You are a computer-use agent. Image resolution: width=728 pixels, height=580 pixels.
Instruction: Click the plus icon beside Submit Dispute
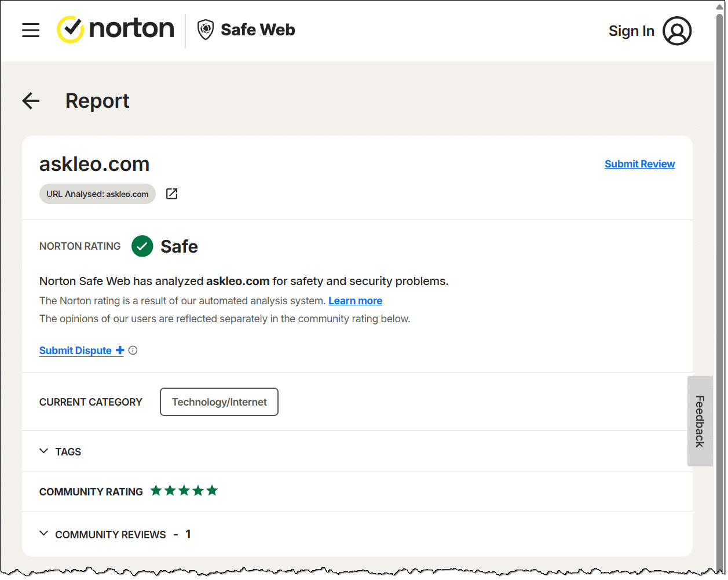pos(120,350)
